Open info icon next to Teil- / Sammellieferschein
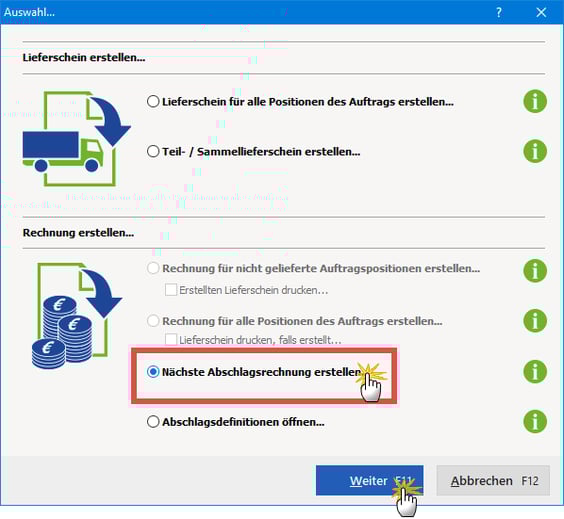The width and height of the screenshot is (564, 519). (x=535, y=151)
